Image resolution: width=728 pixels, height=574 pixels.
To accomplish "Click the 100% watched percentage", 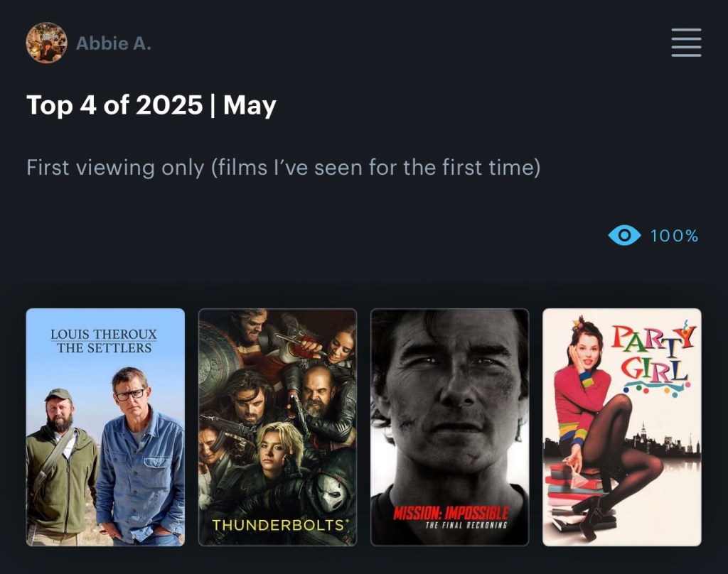I will [x=675, y=236].
